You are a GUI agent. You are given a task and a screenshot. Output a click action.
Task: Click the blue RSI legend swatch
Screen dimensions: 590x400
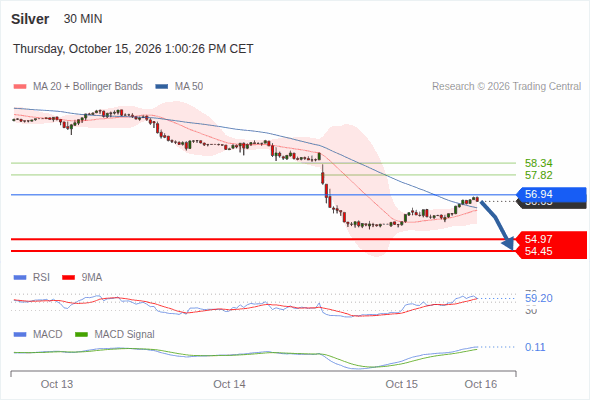click(x=20, y=278)
